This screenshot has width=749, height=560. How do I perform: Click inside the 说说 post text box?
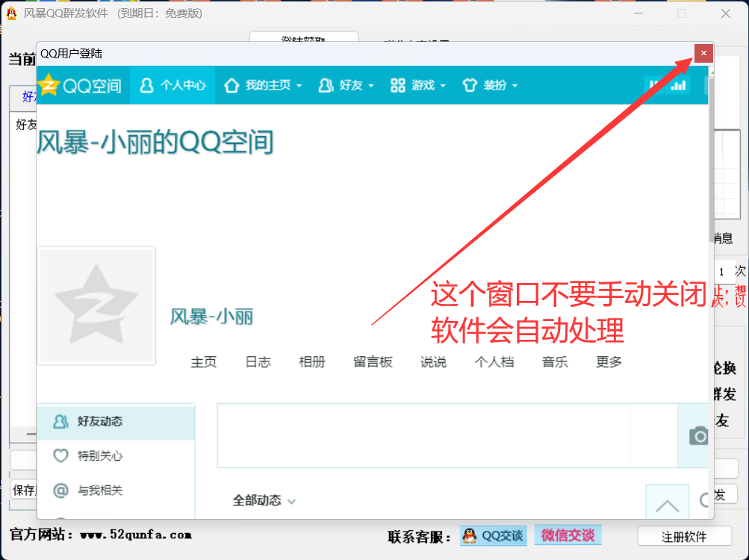point(447,435)
